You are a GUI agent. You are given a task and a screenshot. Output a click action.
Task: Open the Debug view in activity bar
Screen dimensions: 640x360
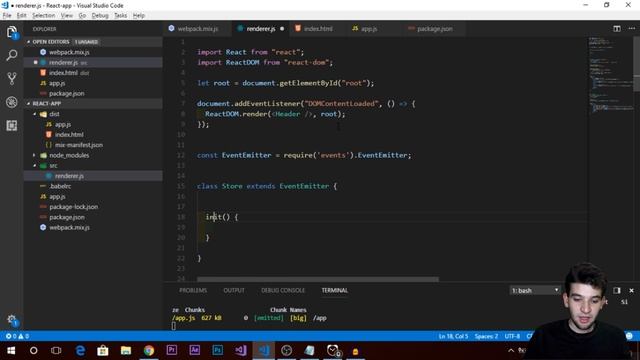[11, 102]
